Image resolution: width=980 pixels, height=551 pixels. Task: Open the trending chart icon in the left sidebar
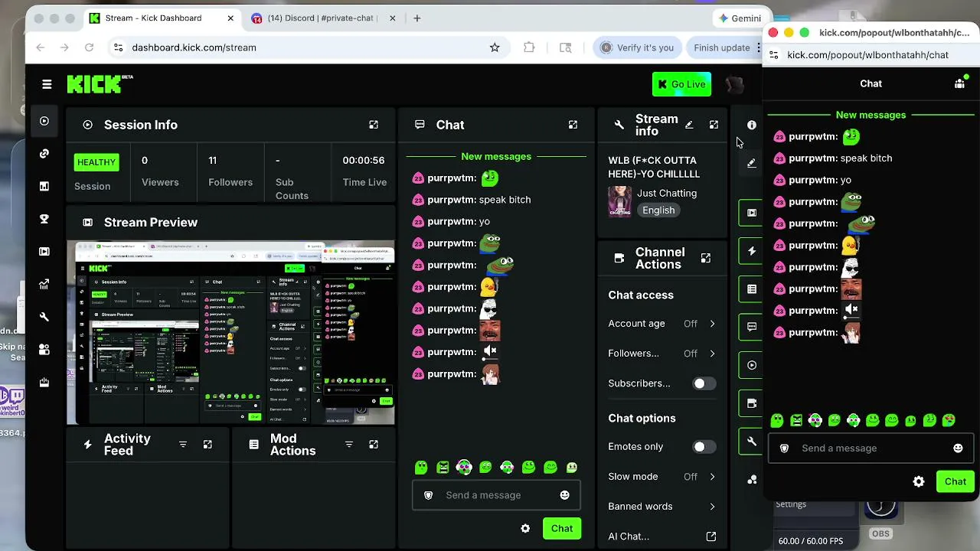(44, 284)
